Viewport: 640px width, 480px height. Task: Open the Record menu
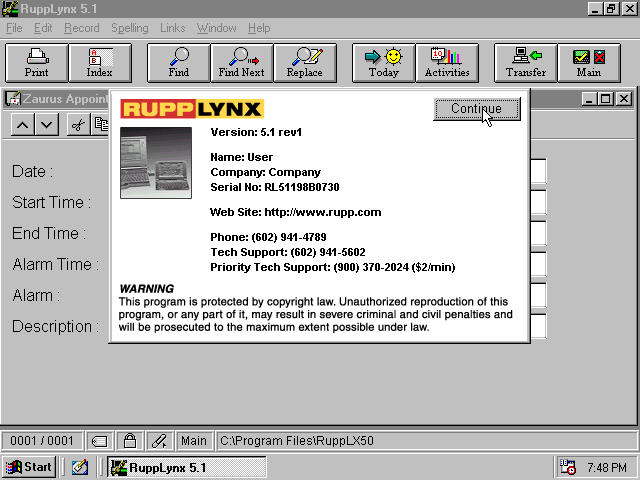(x=82, y=28)
